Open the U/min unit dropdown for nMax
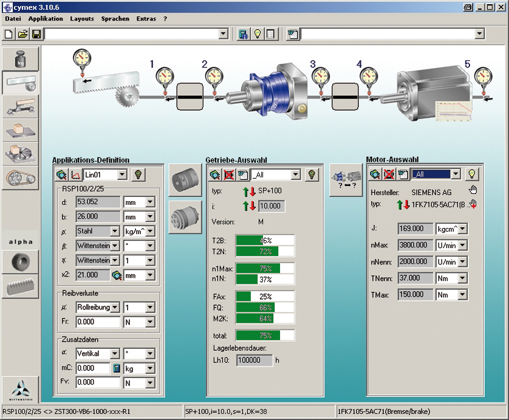Screen dimensions: 509x420 [x=463, y=245]
